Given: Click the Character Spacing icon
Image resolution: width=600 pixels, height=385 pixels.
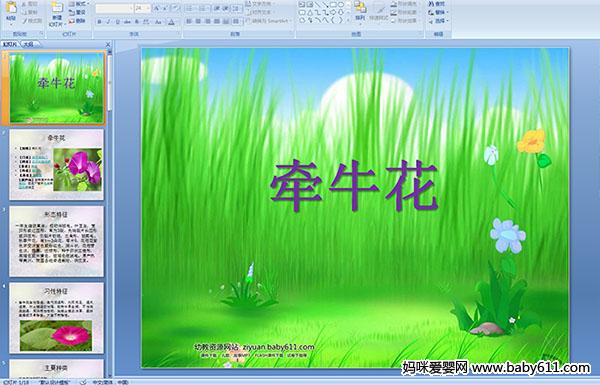Looking at the screenshot, I should coord(146,22).
